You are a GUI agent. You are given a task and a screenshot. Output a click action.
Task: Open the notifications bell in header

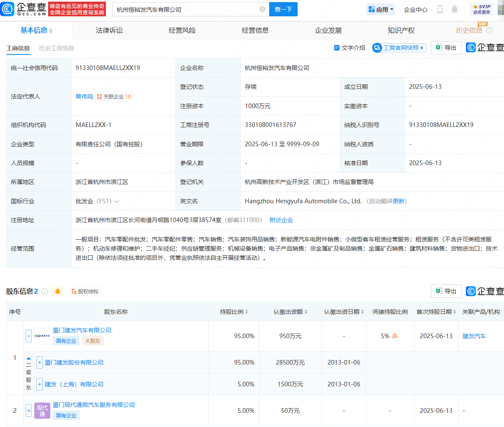click(x=455, y=9)
